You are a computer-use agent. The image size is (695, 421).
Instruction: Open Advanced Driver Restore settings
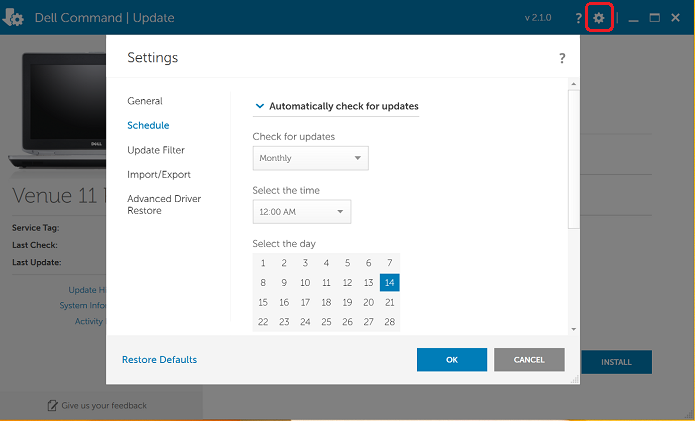[x=164, y=204]
